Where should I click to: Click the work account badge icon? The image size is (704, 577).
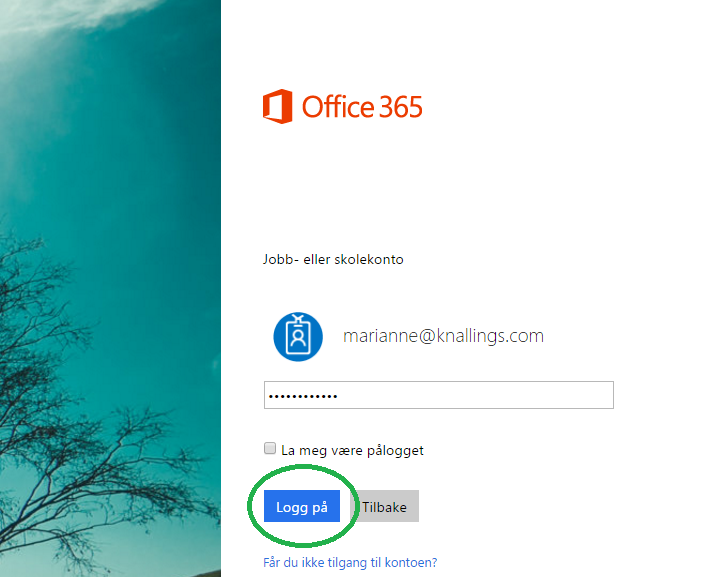coord(298,337)
